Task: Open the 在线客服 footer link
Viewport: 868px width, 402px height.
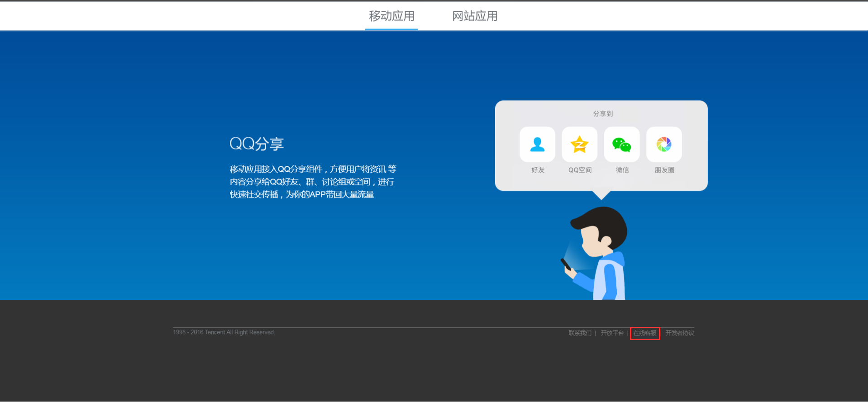Action: click(x=644, y=333)
